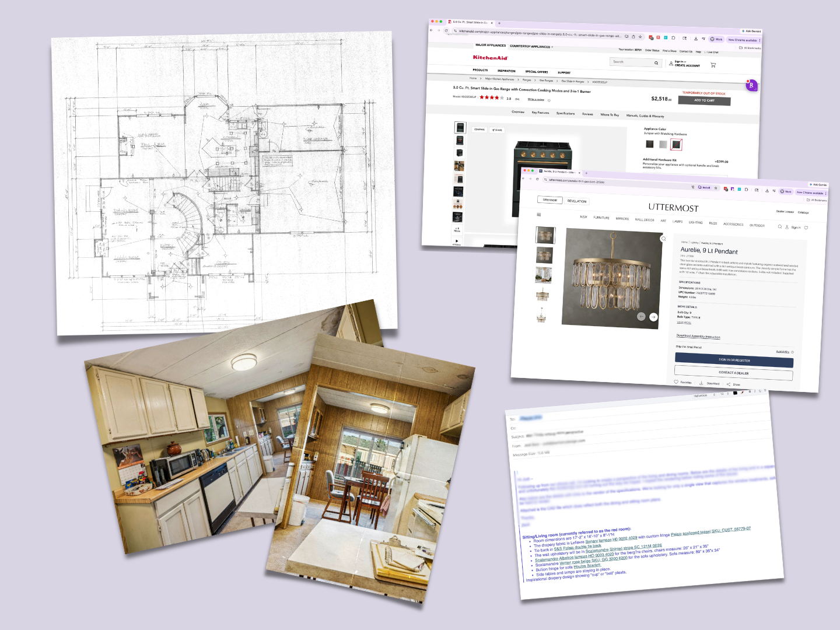Open Chrome's three-dot browser menu
Viewport: 840px width, 630px height.
(x=759, y=40)
